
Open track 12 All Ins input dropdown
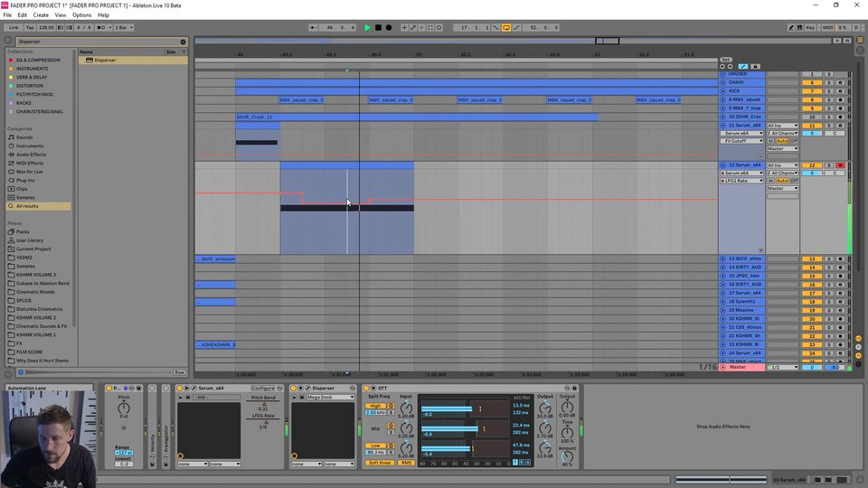click(x=782, y=164)
